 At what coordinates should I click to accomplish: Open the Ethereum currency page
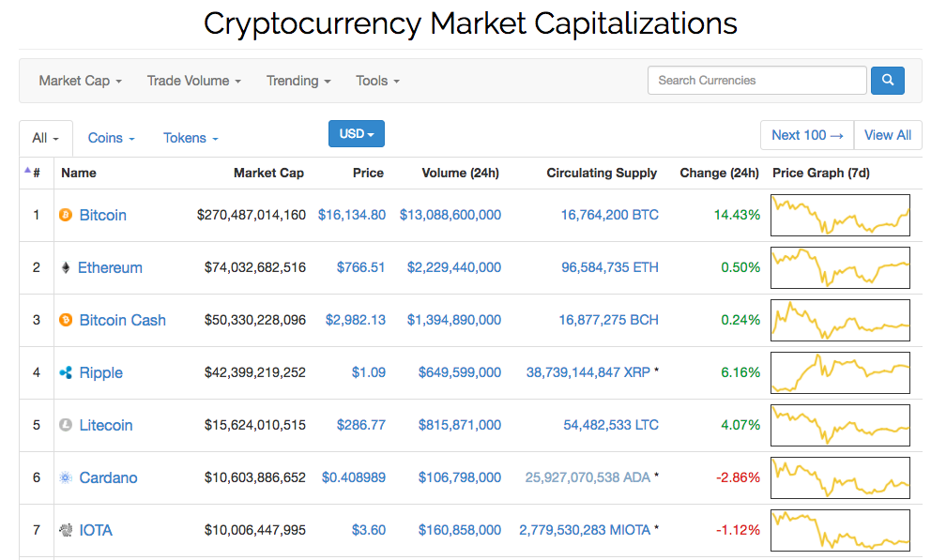pyautogui.click(x=110, y=267)
